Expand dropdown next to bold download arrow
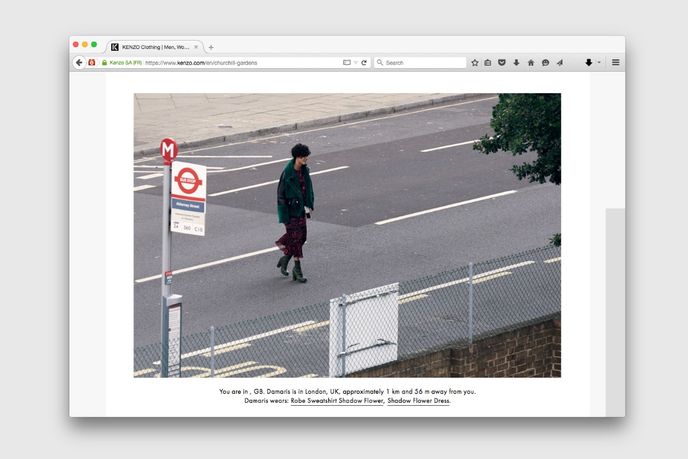688x459 pixels. coord(599,62)
